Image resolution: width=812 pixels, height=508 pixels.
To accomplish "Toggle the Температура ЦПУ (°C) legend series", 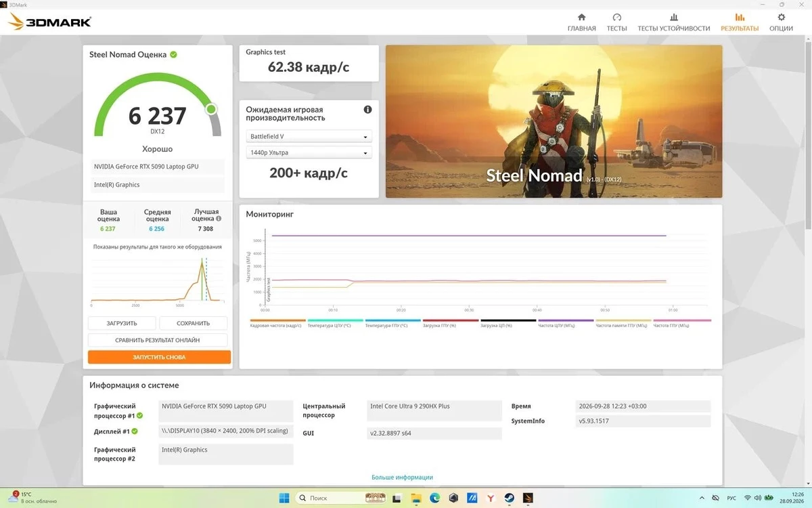I will point(335,323).
